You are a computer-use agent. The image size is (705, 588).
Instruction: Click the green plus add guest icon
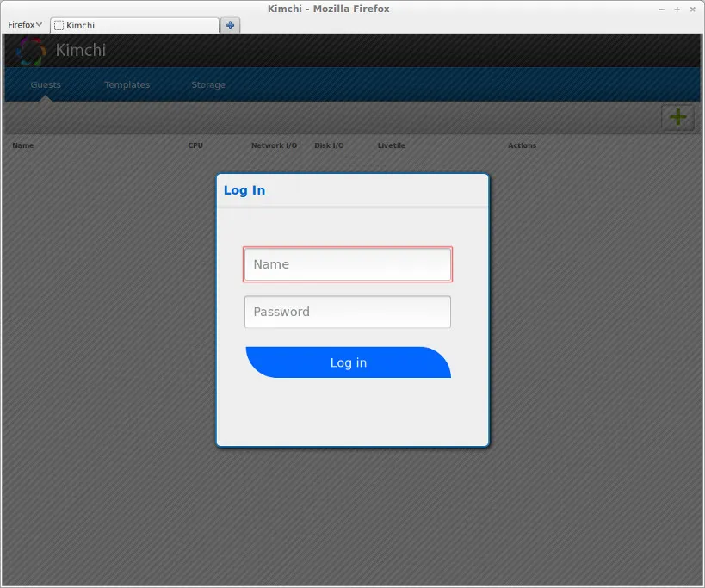coord(677,117)
